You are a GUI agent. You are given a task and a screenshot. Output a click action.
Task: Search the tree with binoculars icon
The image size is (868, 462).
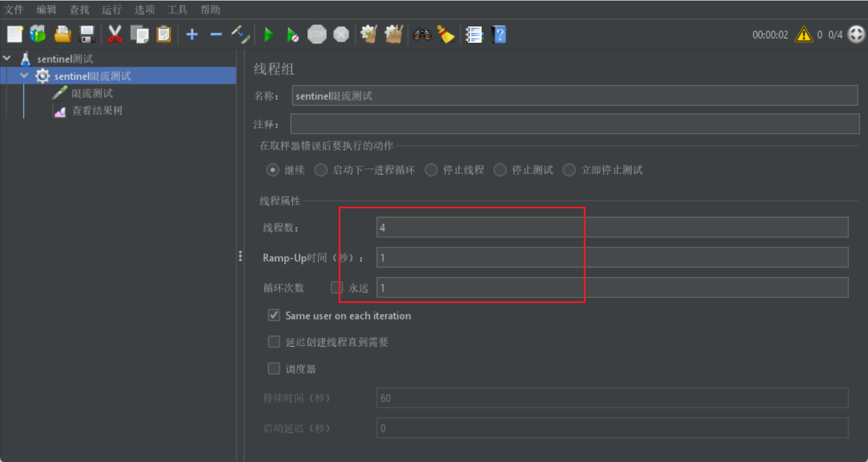(422, 35)
